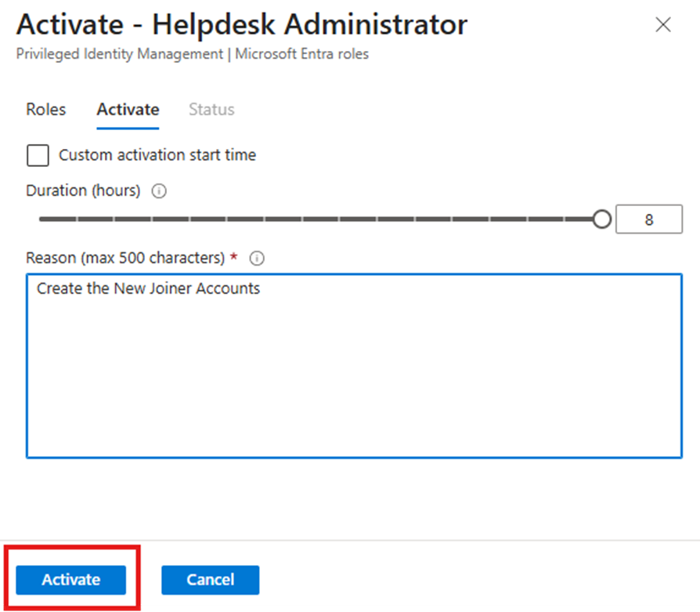Screen dimensions: 700x612
Task: Switch to the Roles tab
Action: click(46, 110)
